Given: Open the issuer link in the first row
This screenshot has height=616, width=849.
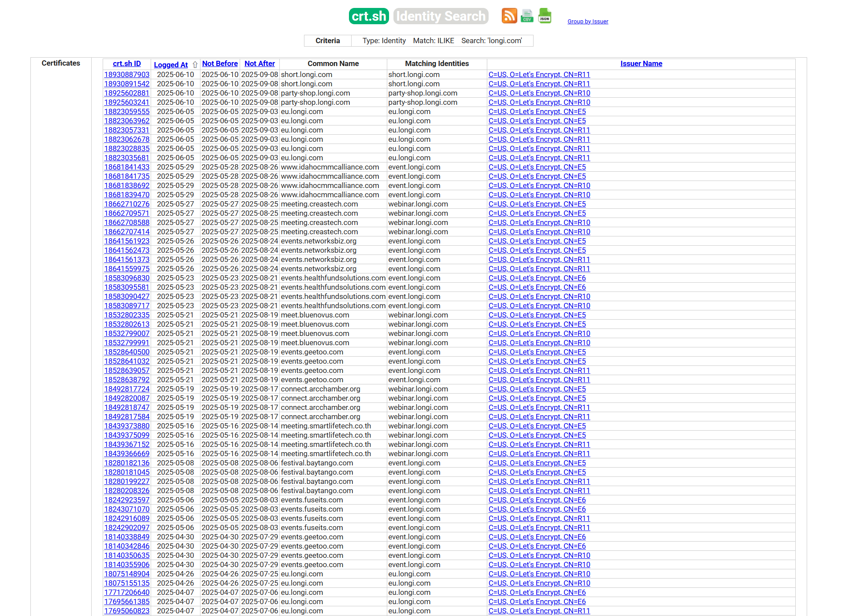Looking at the screenshot, I should (539, 74).
